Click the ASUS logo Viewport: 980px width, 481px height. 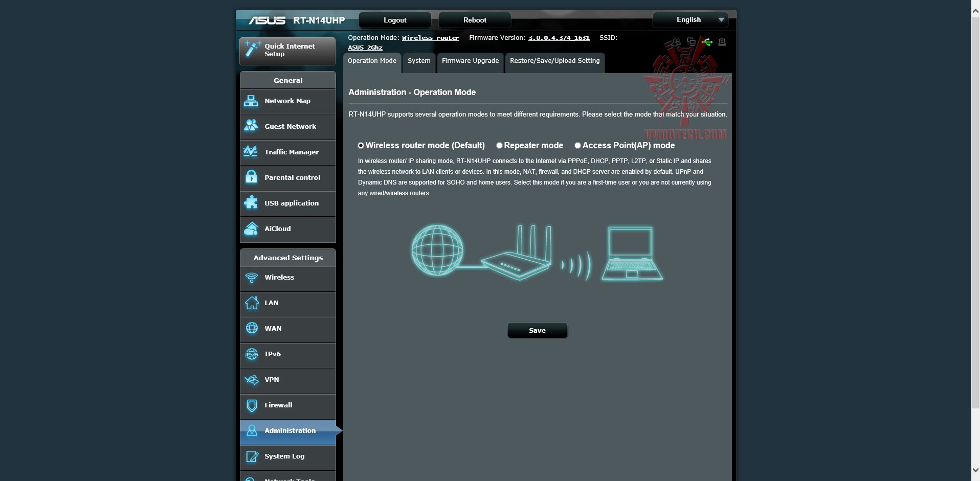(x=267, y=20)
